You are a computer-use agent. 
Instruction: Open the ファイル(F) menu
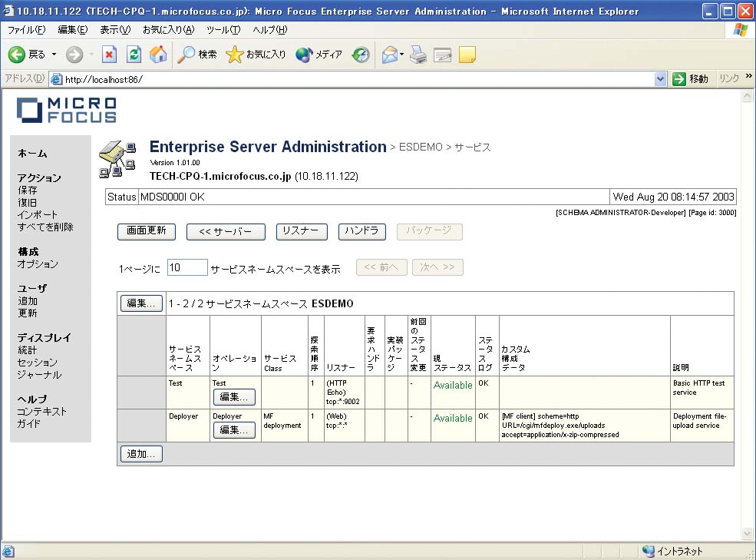[27, 30]
